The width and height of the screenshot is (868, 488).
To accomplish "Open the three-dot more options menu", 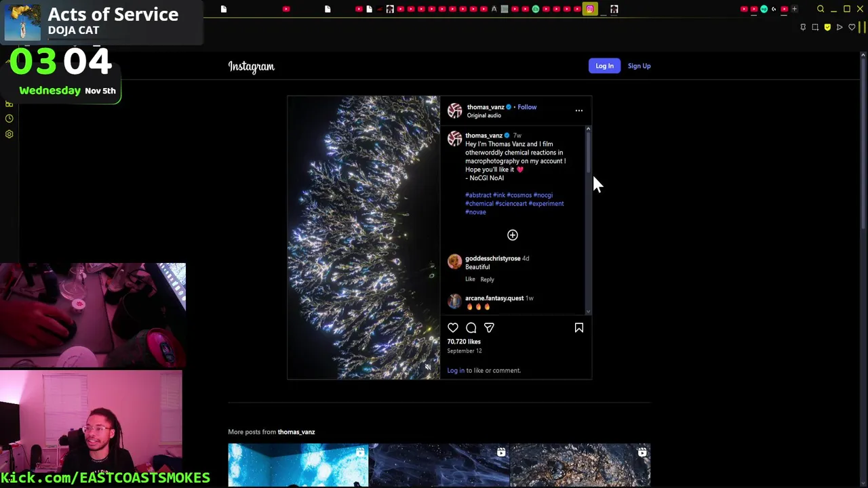I will [579, 110].
